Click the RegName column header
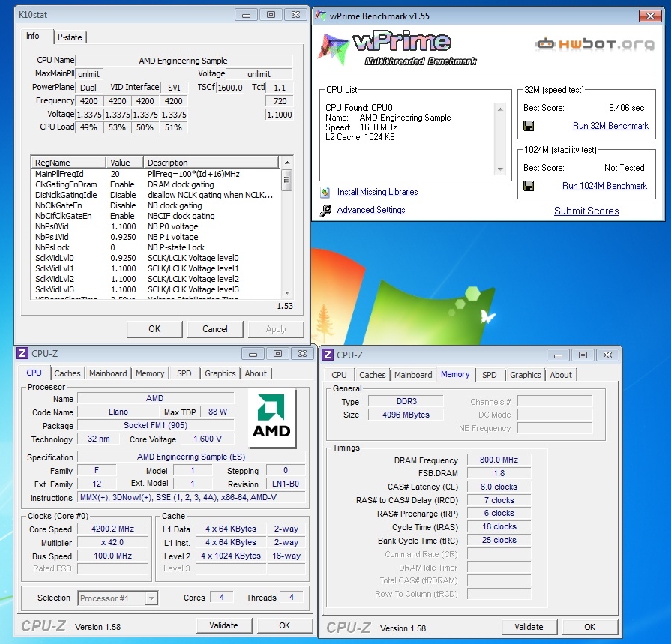671x644 pixels. tap(68, 163)
